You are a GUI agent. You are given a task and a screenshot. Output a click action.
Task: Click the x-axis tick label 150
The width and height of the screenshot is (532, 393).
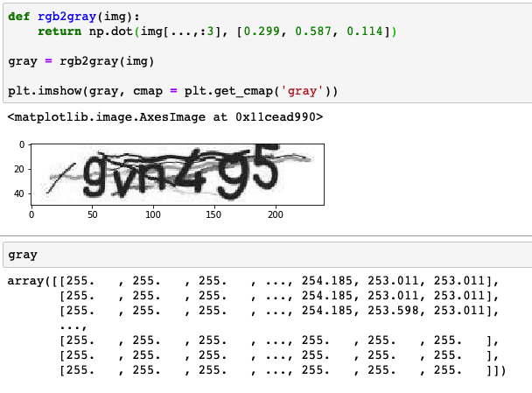coord(214,214)
